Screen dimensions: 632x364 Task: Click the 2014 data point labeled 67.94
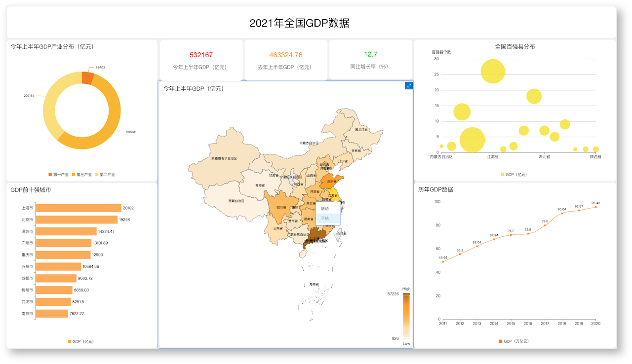[494, 239]
